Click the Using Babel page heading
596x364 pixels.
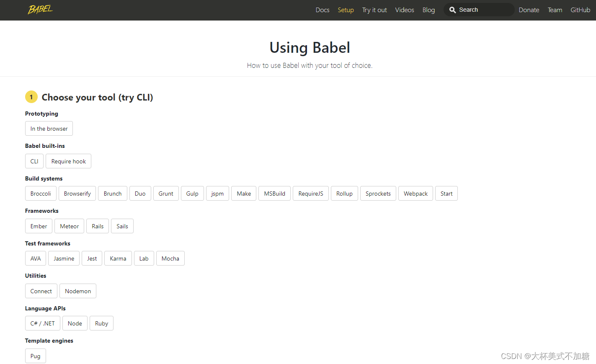click(x=310, y=47)
